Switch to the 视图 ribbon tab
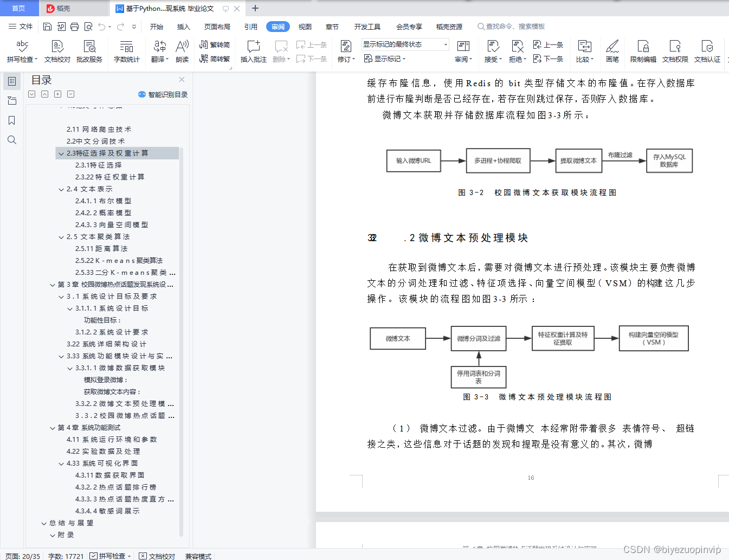Image resolution: width=729 pixels, height=560 pixels. (305, 25)
